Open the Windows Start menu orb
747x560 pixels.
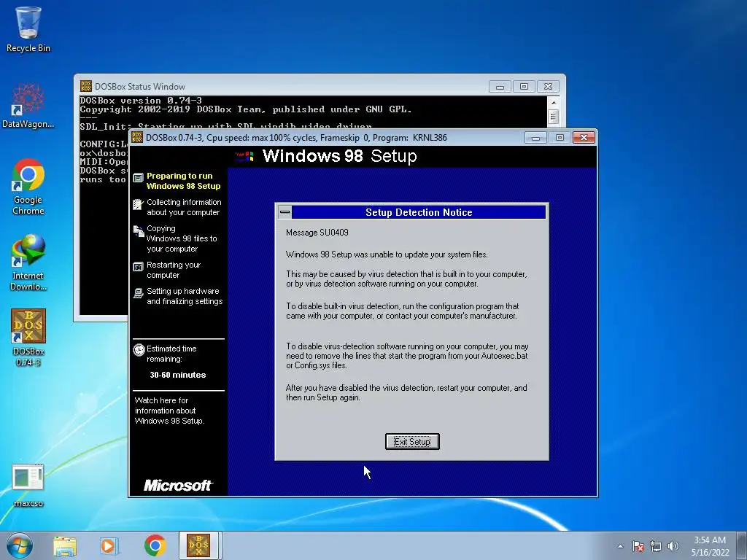coord(20,545)
